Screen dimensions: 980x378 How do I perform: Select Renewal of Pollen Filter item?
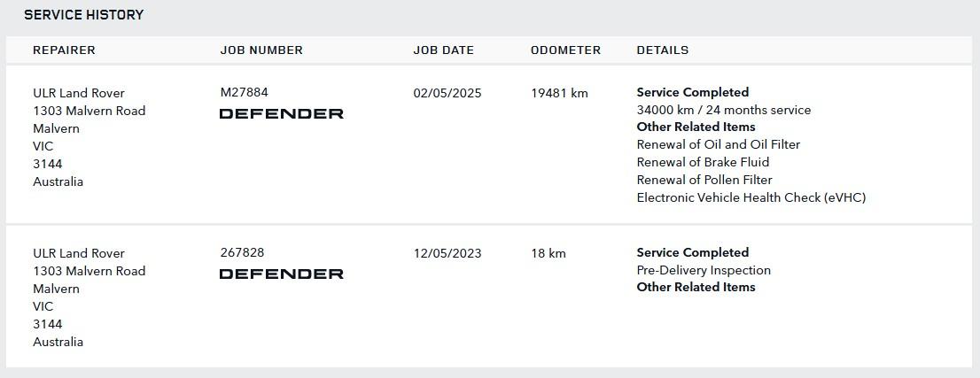pos(704,180)
